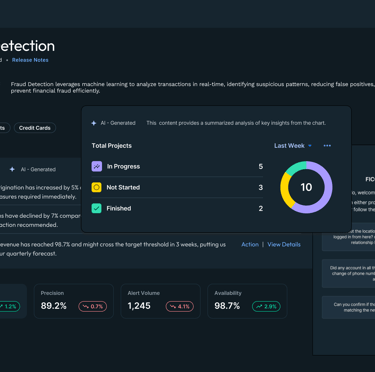The image size is (375, 372).
Task: Click the Availability 2.9% upward trend badge
Action: (266, 306)
